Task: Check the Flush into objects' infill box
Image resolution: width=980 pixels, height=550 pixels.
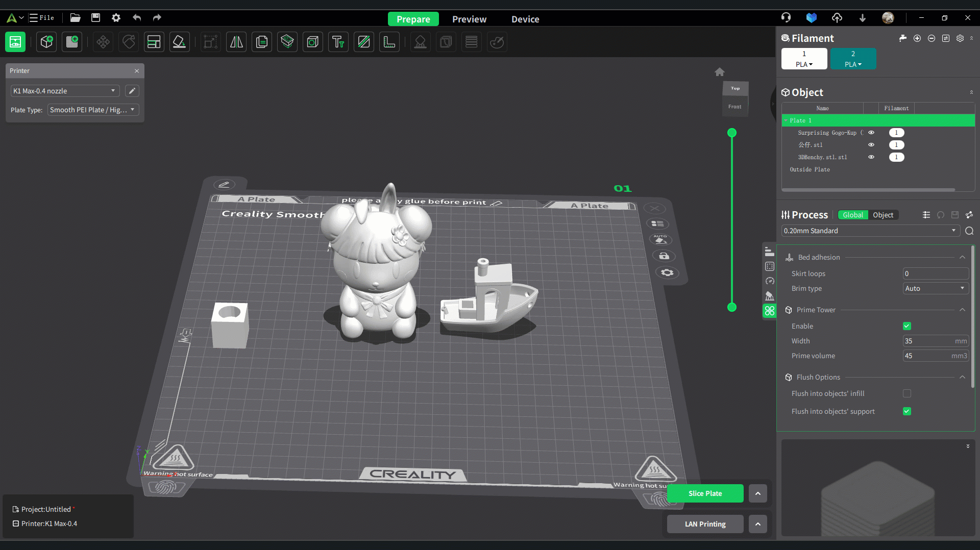Action: coord(907,393)
